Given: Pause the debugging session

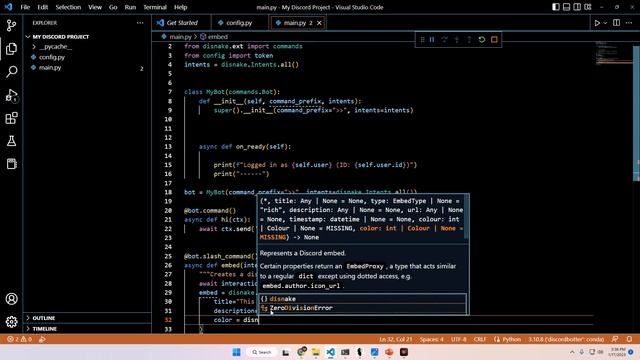Looking at the screenshot, I should 432,40.
